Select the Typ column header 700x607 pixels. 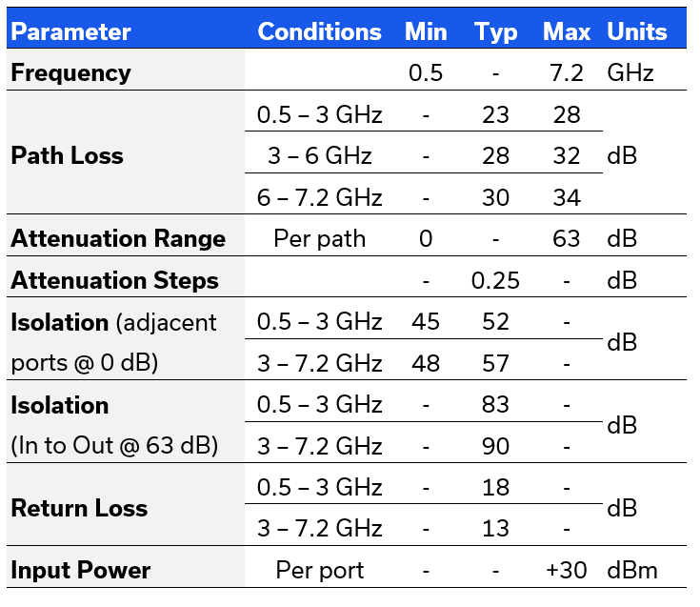[x=496, y=31]
